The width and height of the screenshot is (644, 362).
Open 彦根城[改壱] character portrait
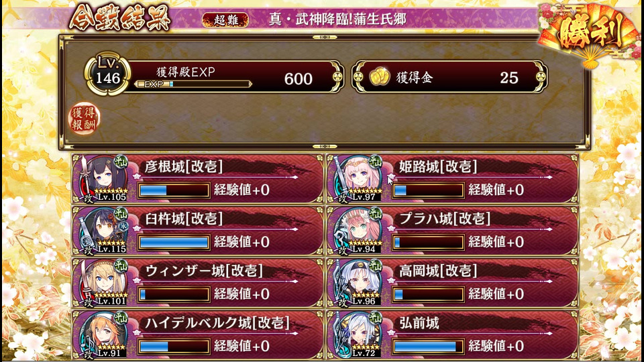coord(103,178)
